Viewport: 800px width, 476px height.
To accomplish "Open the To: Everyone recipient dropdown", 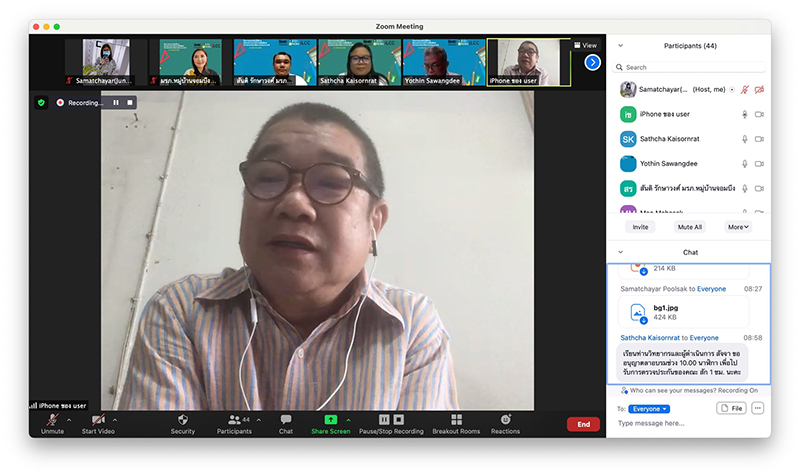I will (649, 409).
